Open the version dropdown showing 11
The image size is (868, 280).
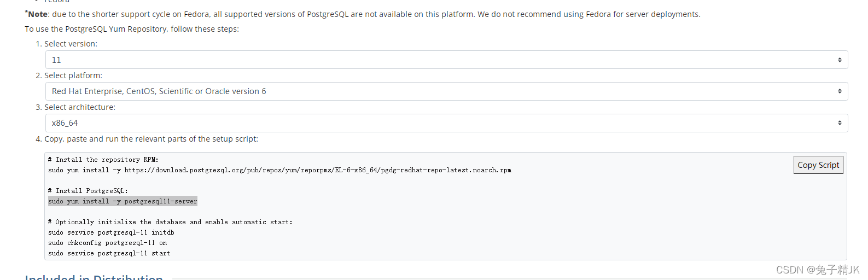446,60
